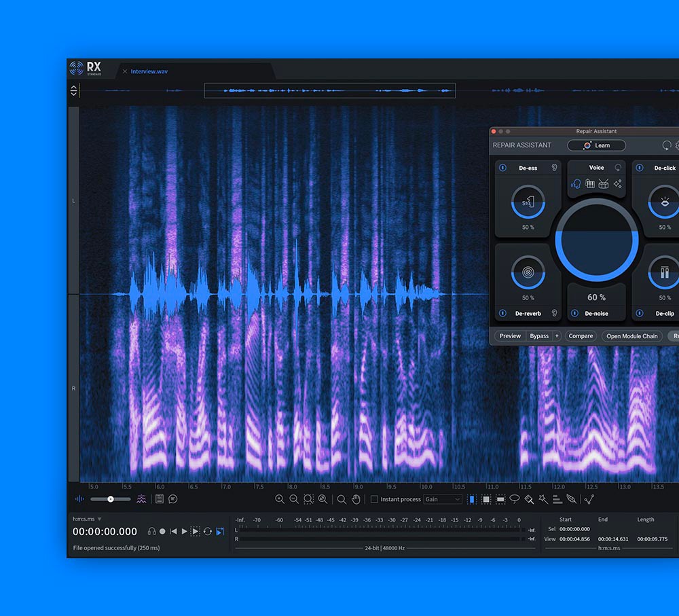Click the Compare button
Image resolution: width=679 pixels, height=616 pixels.
(x=581, y=336)
